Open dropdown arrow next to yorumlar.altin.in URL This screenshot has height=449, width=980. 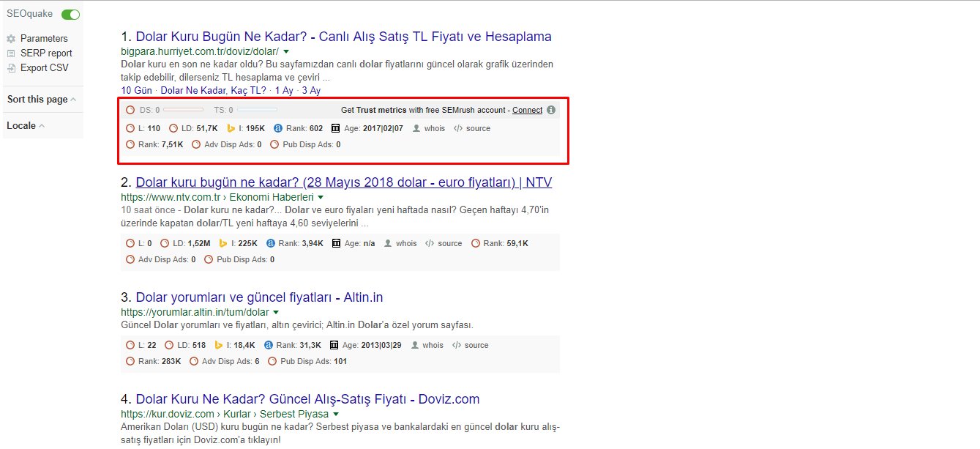tap(276, 313)
